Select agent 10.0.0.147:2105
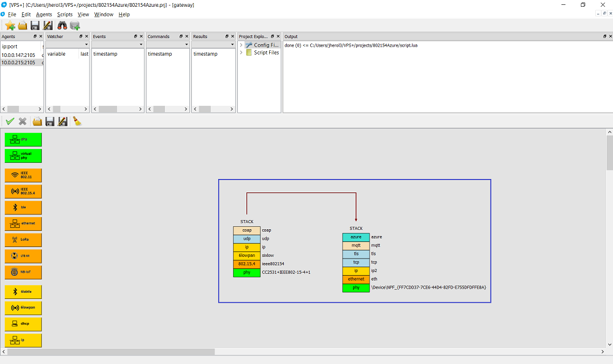613x364 pixels. 18,55
